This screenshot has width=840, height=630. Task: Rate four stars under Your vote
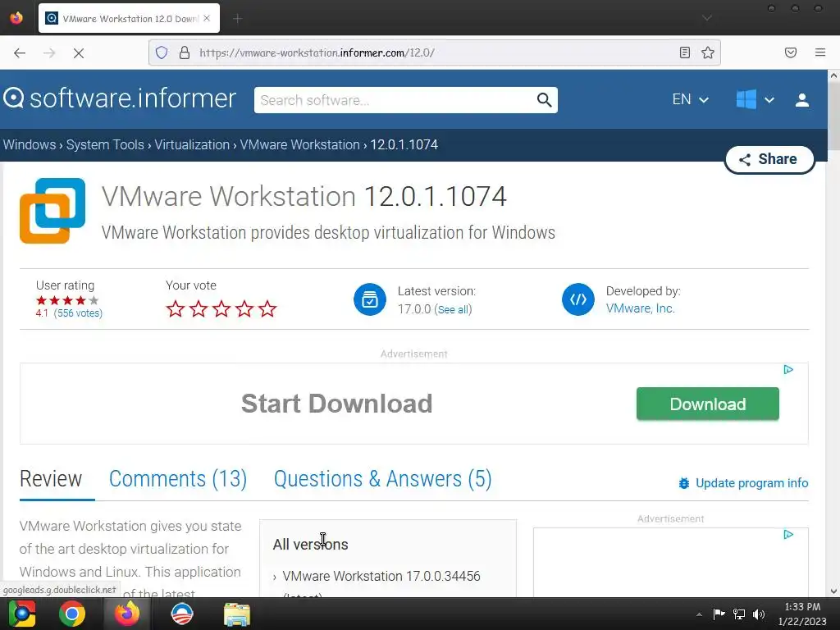click(244, 309)
